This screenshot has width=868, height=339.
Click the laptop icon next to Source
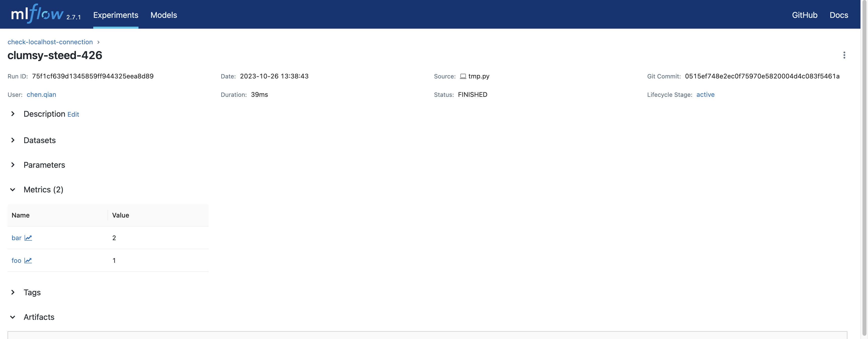[463, 76]
